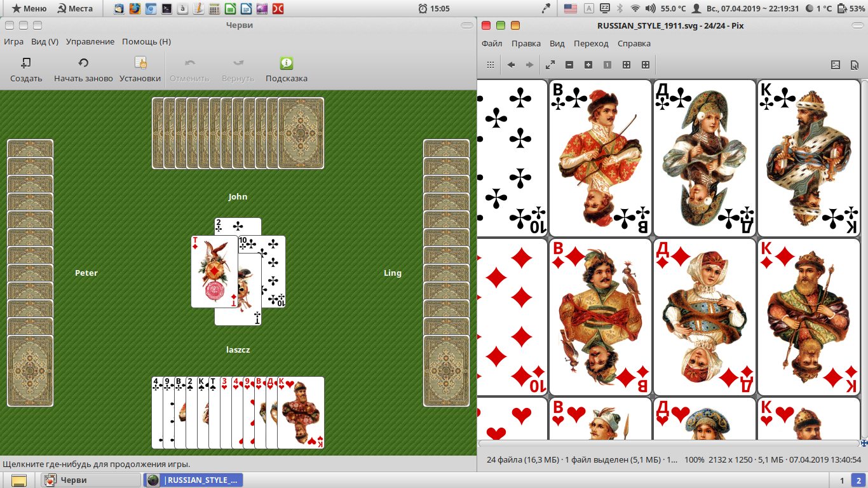Switch to RUSSIAN_STYLE window in taskbar

(193, 480)
